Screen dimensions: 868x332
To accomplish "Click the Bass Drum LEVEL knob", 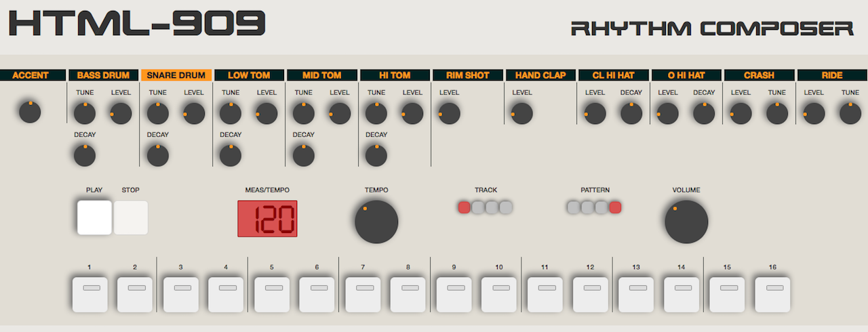I will tap(121, 113).
